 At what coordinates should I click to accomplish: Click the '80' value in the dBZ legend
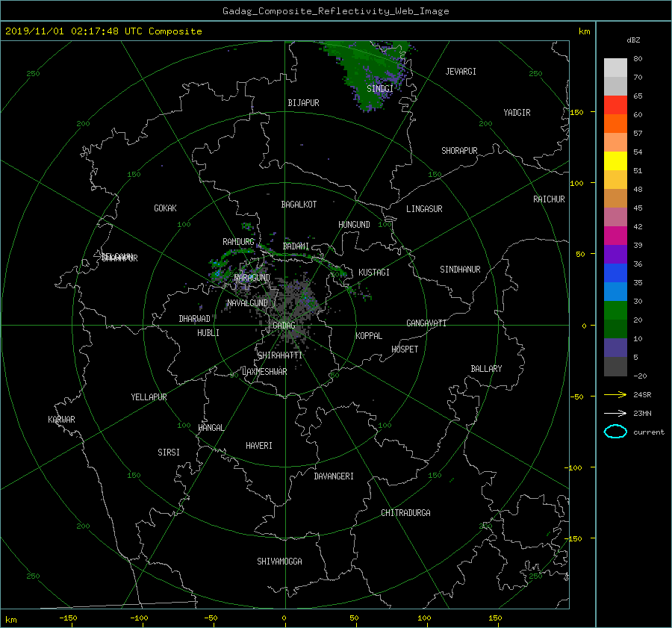(x=638, y=59)
